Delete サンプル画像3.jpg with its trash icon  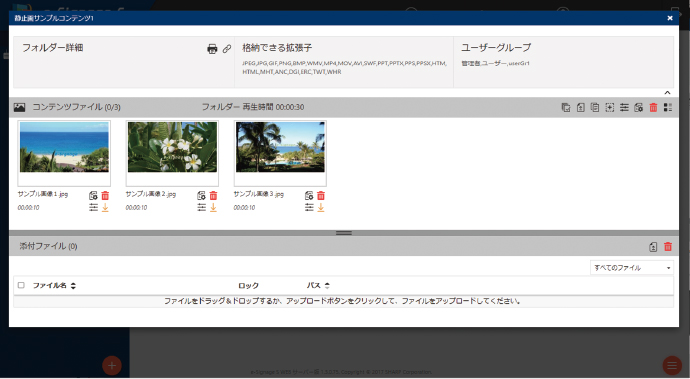click(x=321, y=196)
